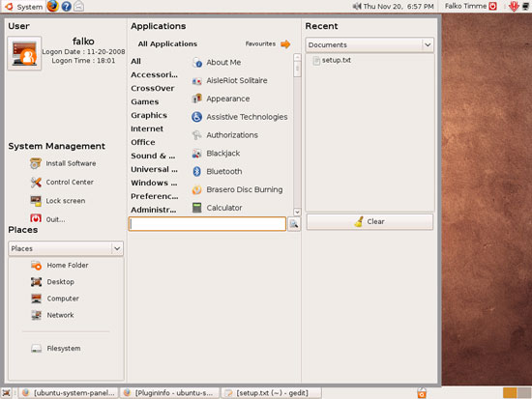Click the Clear recent documents button
The height and width of the screenshot is (399, 532).
click(369, 221)
